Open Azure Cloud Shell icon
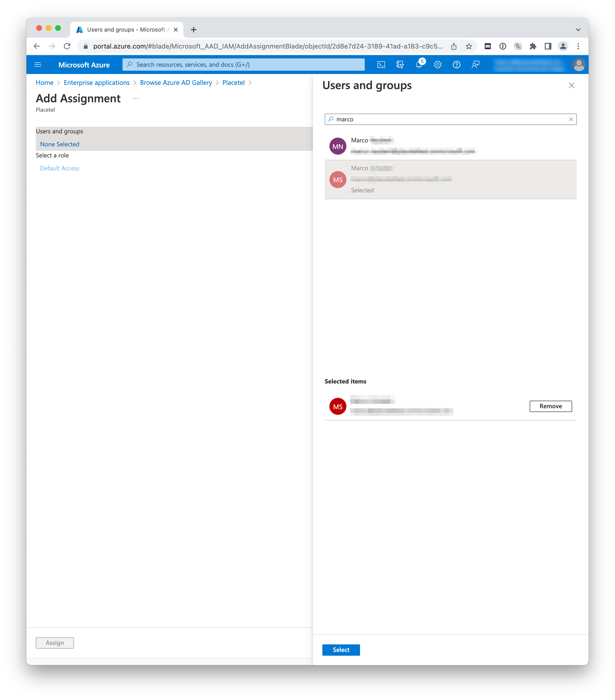This screenshot has width=615, height=700. tap(381, 65)
